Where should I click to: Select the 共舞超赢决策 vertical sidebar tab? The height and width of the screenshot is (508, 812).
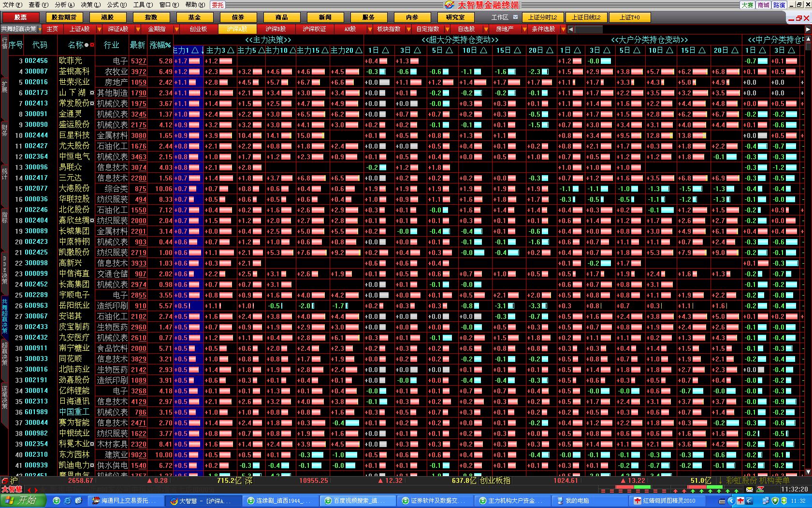pos(4,316)
